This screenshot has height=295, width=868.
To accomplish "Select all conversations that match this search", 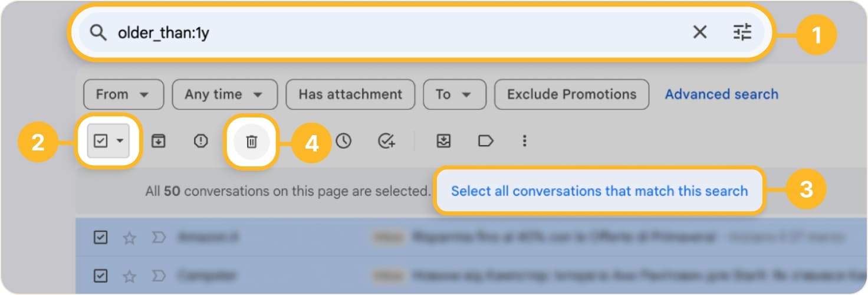I will (599, 191).
